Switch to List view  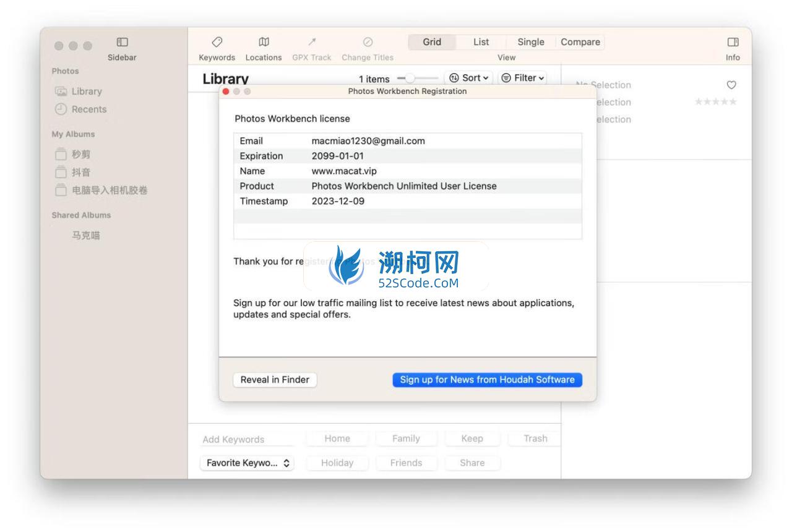coord(481,42)
